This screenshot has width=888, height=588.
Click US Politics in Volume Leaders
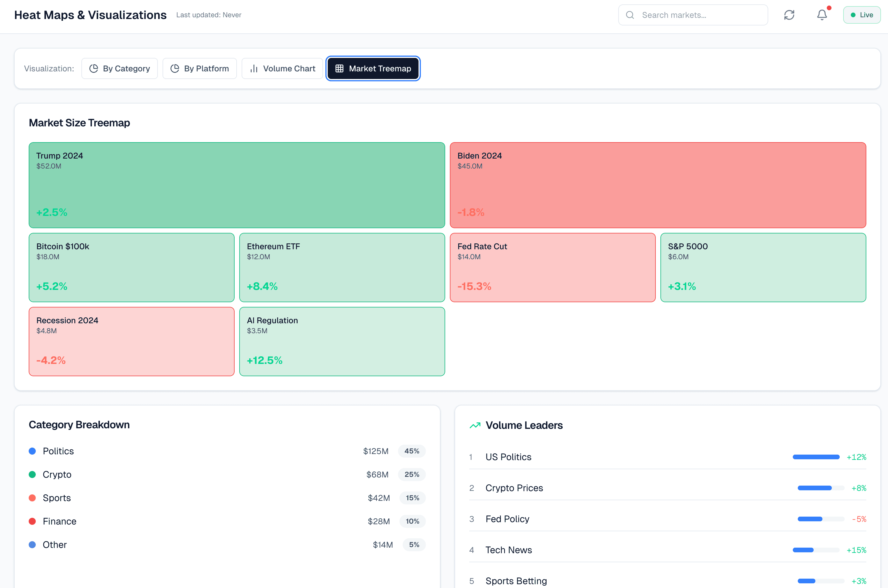tap(508, 457)
